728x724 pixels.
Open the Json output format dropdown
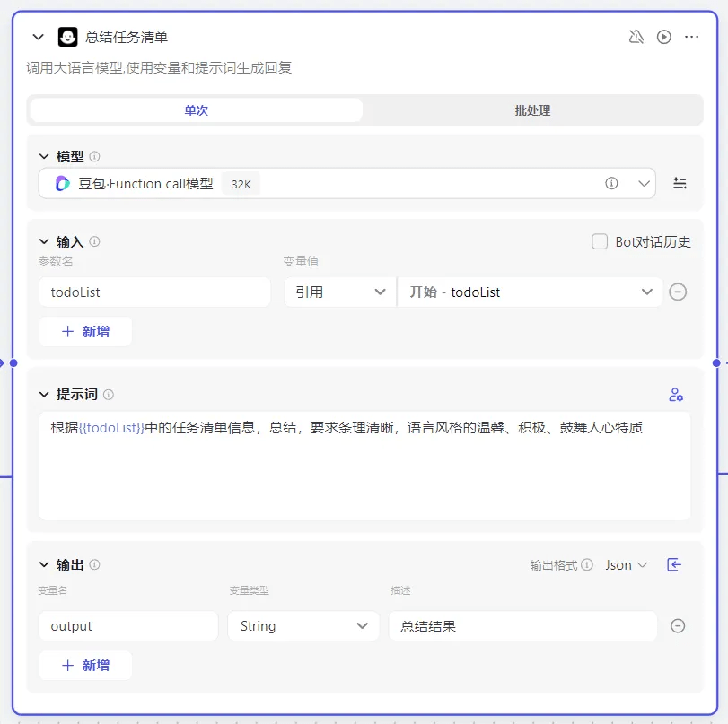[x=626, y=565]
